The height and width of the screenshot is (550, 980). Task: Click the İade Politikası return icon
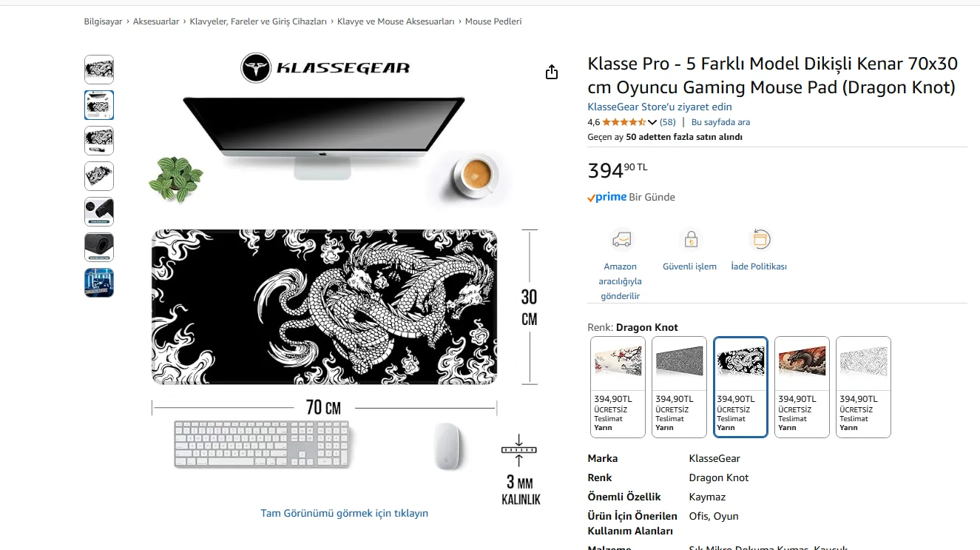(760, 239)
